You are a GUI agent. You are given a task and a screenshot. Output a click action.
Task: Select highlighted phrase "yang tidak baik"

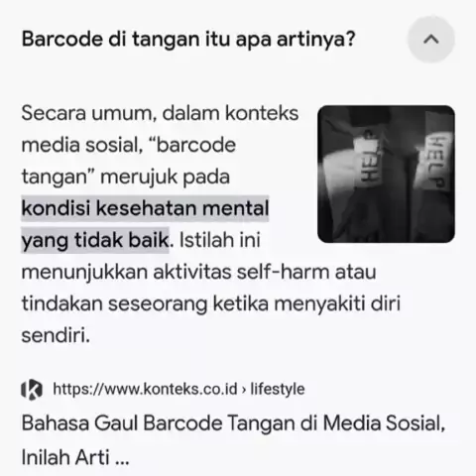95,240
